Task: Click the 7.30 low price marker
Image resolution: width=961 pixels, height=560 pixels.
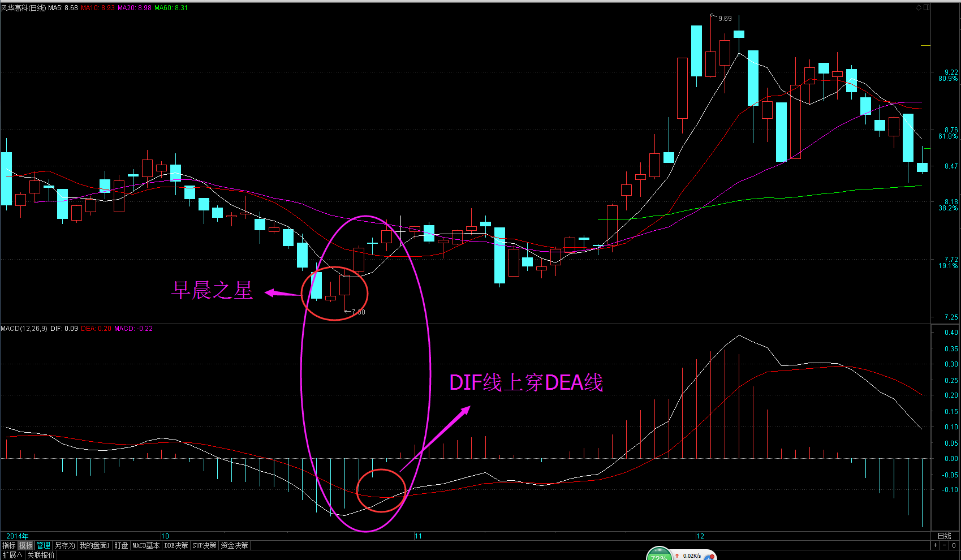Action: pyautogui.click(x=359, y=312)
